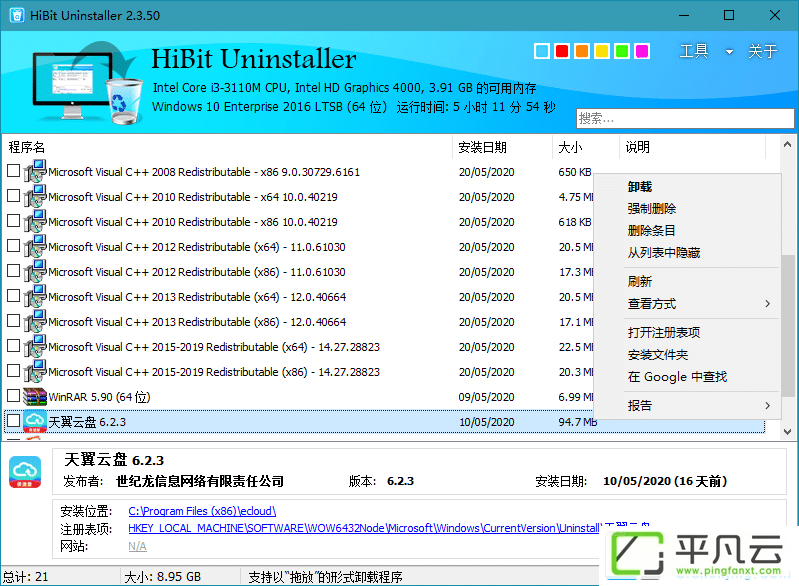Click the Visual C++ 2012 (x86) installer icon
Image resolution: width=799 pixels, height=586 pixels.
coord(35,271)
